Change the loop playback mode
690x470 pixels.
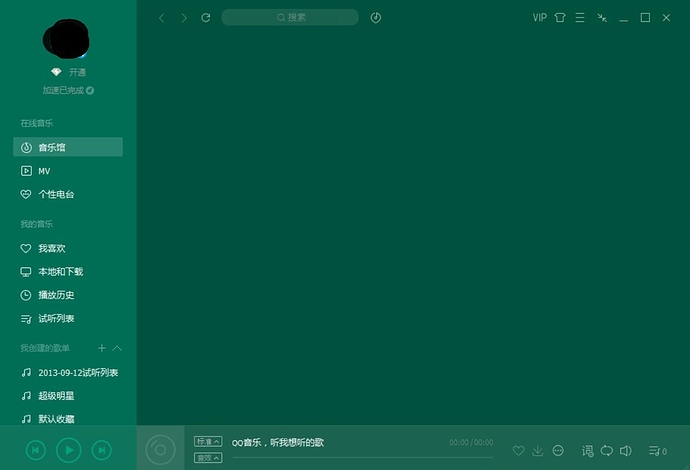607,451
